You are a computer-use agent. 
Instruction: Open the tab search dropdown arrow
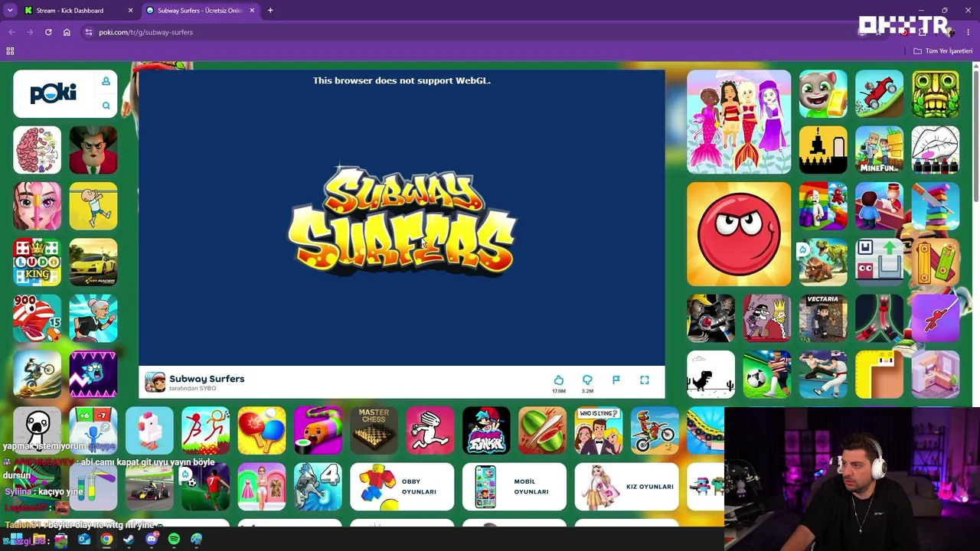click(x=10, y=11)
